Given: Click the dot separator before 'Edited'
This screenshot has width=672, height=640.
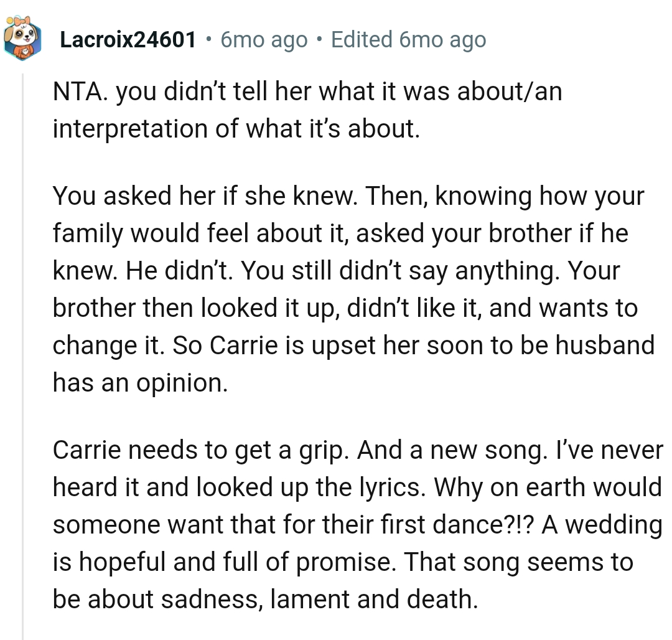Looking at the screenshot, I should click(319, 40).
